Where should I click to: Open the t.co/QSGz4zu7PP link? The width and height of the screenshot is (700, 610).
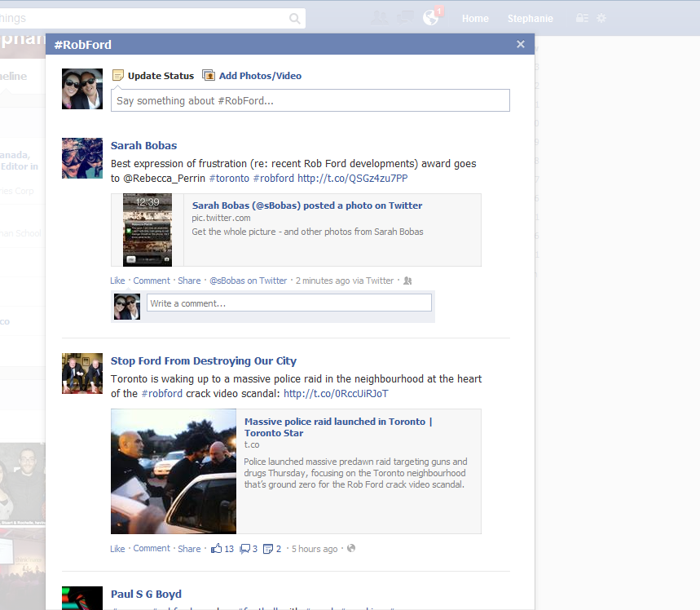(x=352, y=179)
